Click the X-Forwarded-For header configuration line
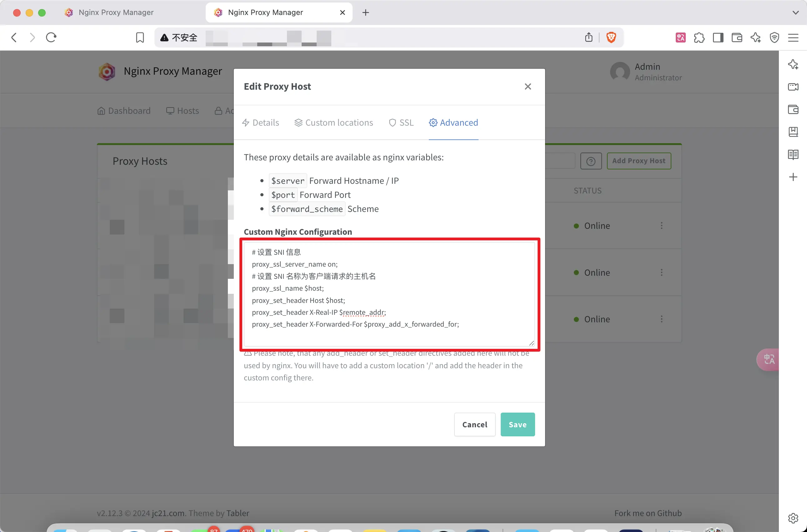Screen dimensions: 807x532 point(355,324)
